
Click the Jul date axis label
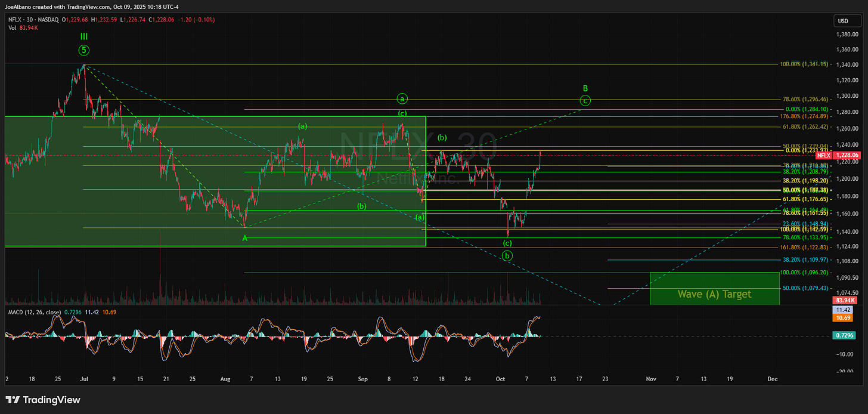tap(83, 379)
